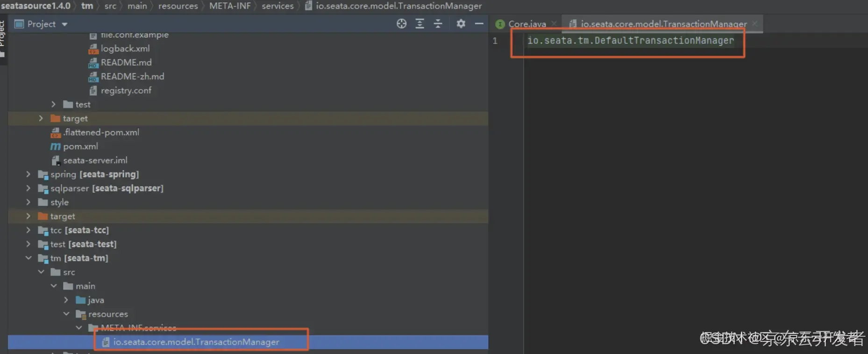
Task: Expand the target folder below test folder
Action: tap(41, 118)
